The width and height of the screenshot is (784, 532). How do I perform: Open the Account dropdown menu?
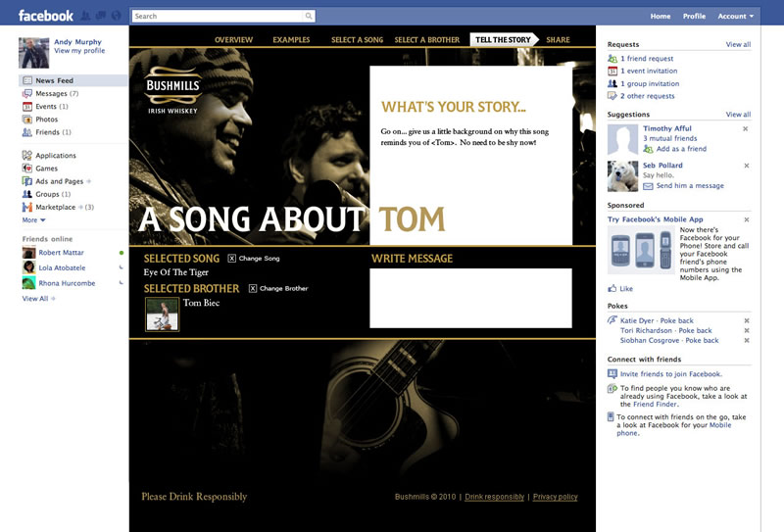tap(736, 16)
